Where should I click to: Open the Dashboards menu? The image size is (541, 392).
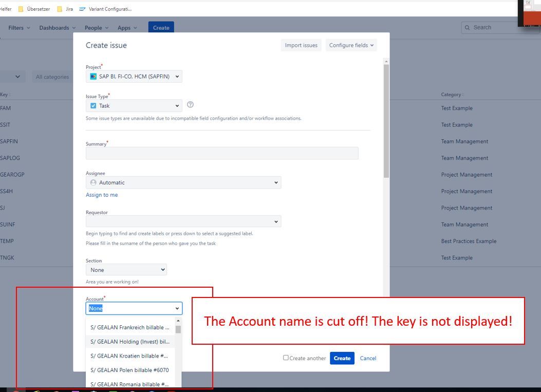(x=57, y=28)
